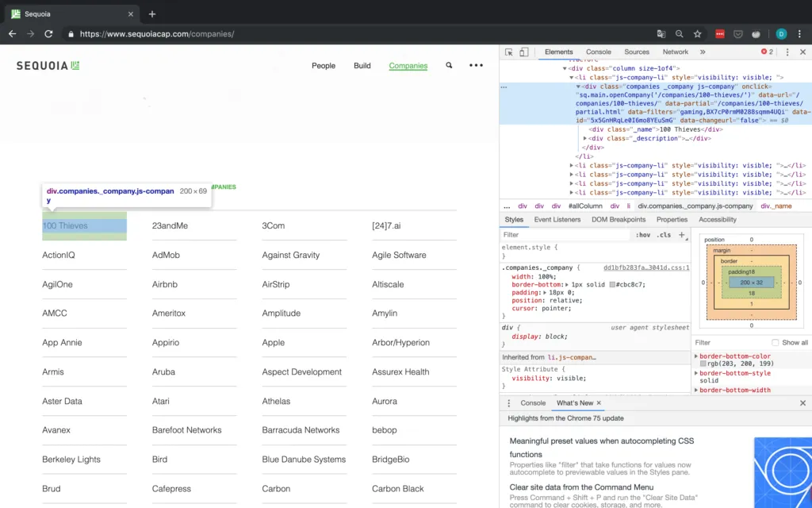The width and height of the screenshot is (812, 508).
Task: Open the Airbnb company
Action: click(165, 284)
